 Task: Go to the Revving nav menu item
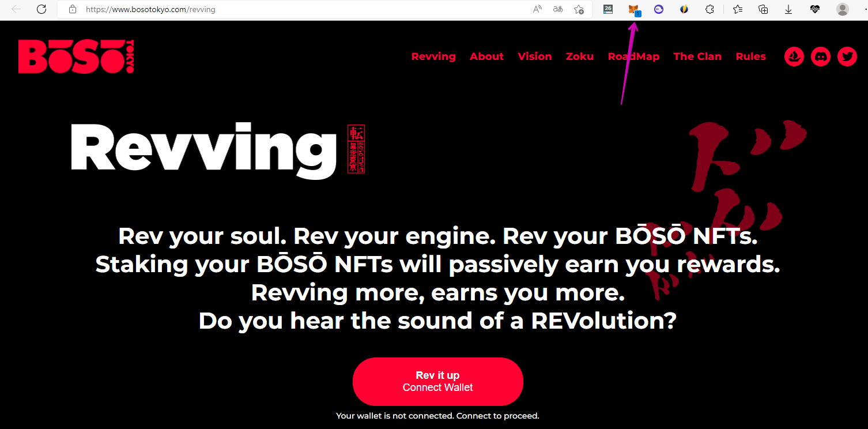(x=433, y=57)
